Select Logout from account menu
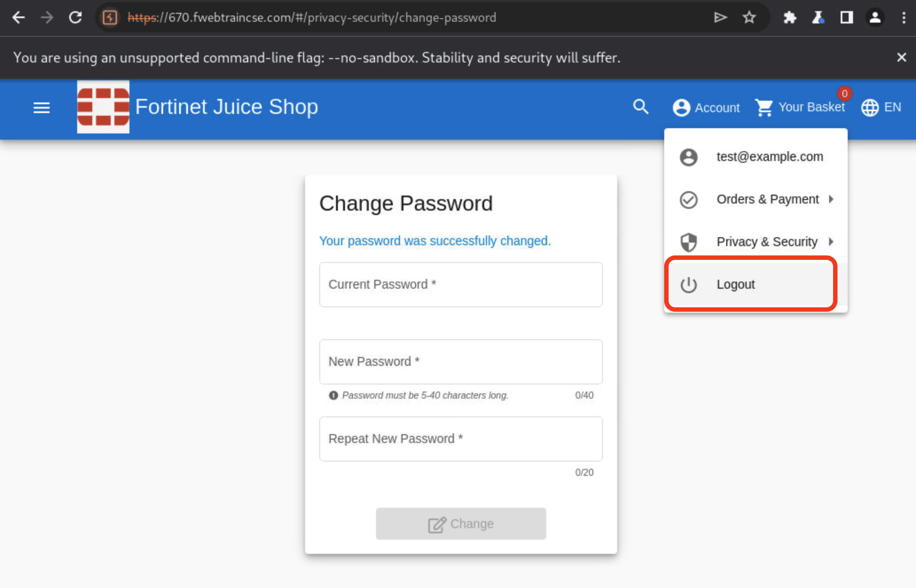The image size is (916, 588). 752,284
